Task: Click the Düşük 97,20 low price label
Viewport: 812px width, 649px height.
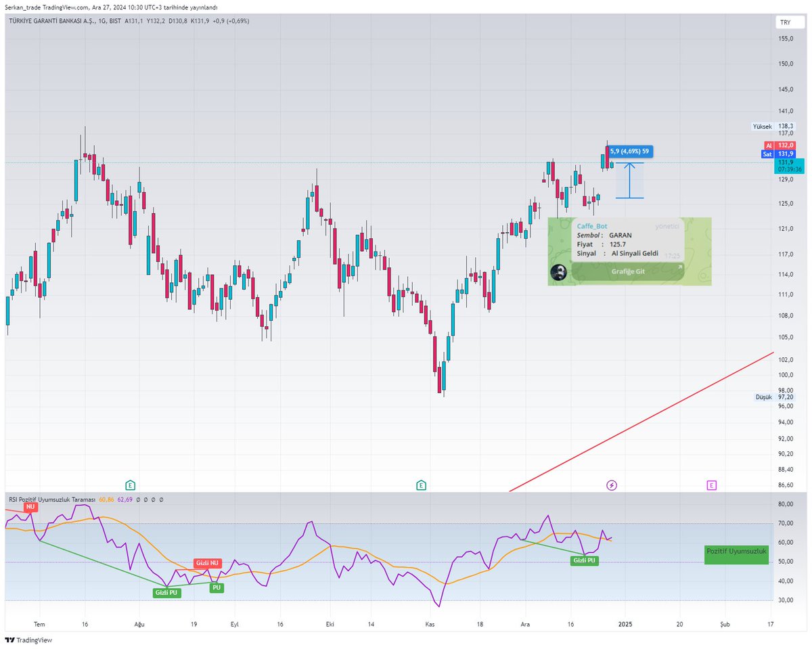Action: tap(775, 397)
